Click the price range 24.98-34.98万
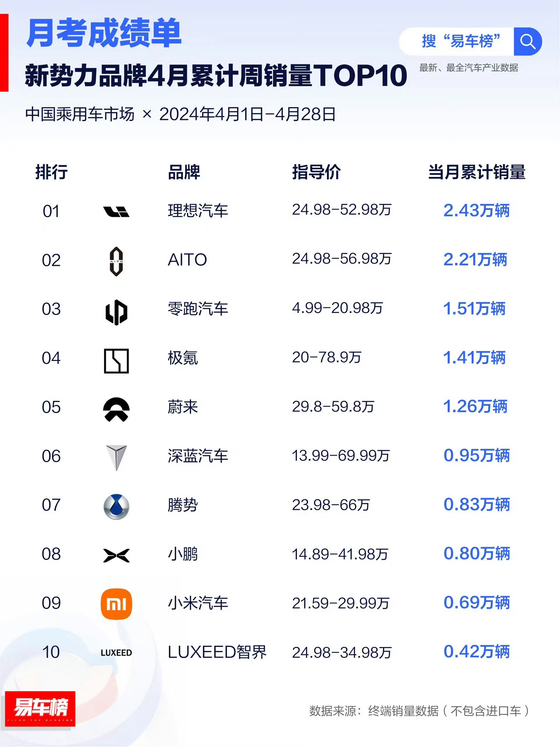Viewport: 560px width, 747px height. click(x=342, y=652)
